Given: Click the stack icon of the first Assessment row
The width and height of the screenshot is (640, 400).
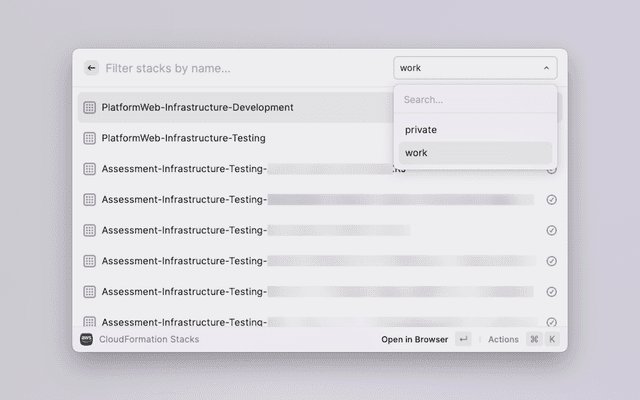Looking at the screenshot, I should tap(89, 169).
